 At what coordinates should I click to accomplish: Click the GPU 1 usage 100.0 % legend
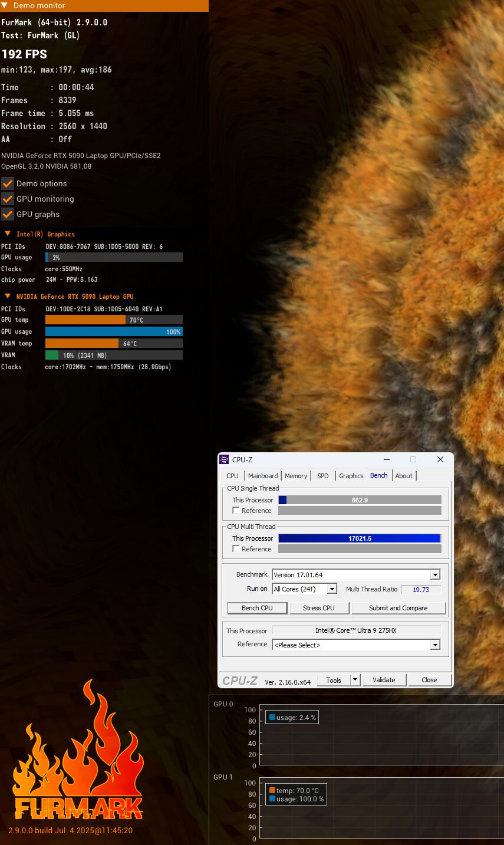pyautogui.click(x=296, y=798)
